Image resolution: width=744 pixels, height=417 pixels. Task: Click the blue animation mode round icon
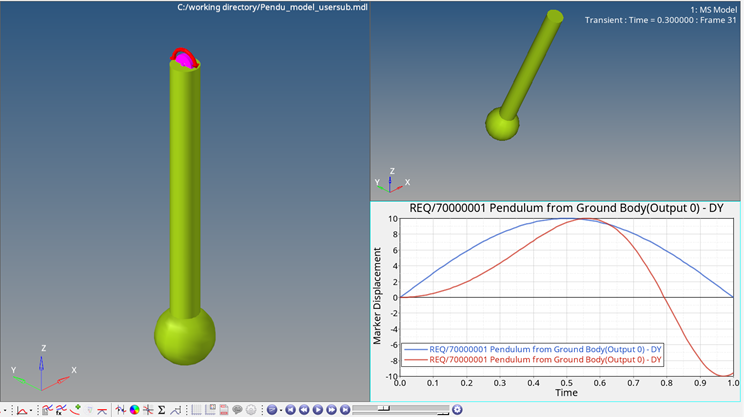272,410
